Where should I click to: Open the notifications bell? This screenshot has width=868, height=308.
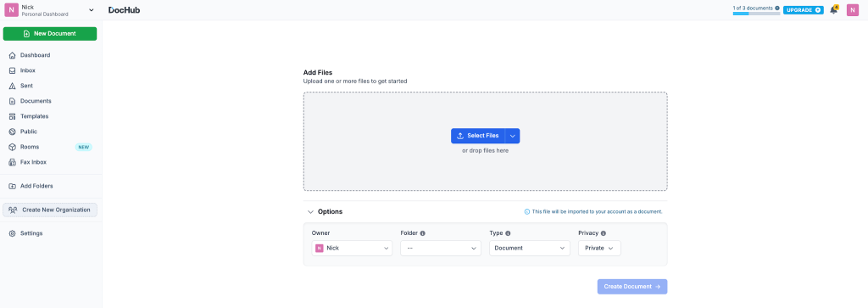(834, 10)
